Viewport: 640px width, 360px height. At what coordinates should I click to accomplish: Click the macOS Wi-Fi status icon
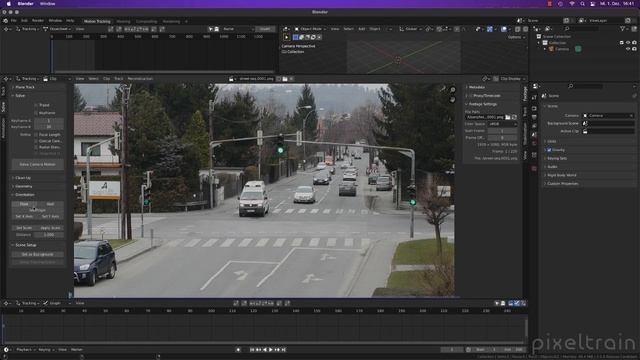[x=572, y=4]
